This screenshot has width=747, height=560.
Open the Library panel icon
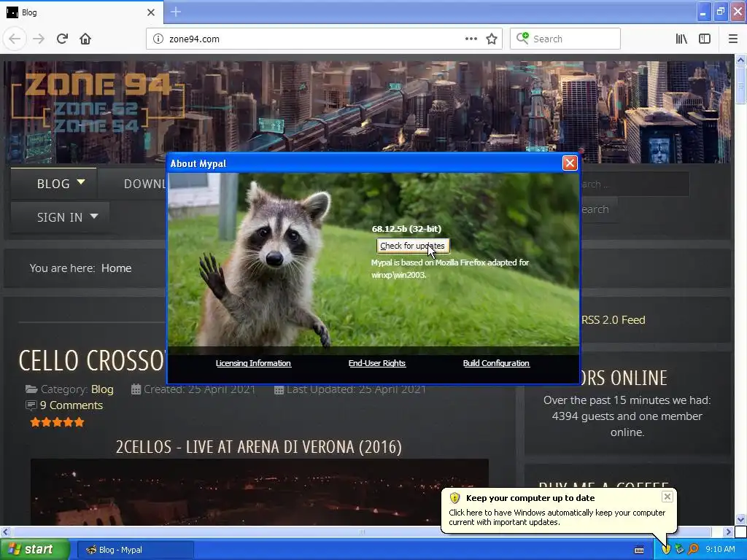click(682, 39)
